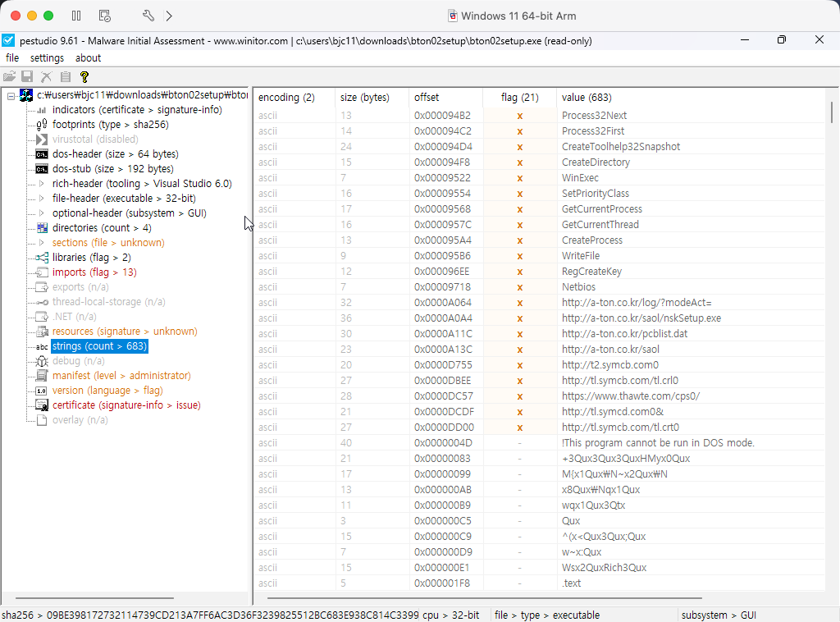Image resolution: width=840 pixels, height=622 pixels.
Task: Select the certificate icon in the tree
Action: click(x=42, y=405)
